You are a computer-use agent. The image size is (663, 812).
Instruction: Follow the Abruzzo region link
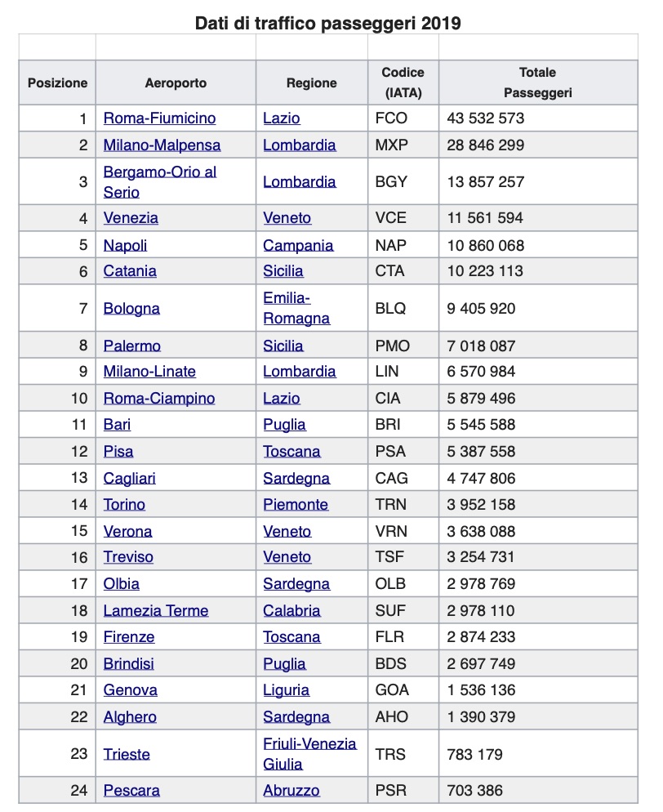(291, 791)
